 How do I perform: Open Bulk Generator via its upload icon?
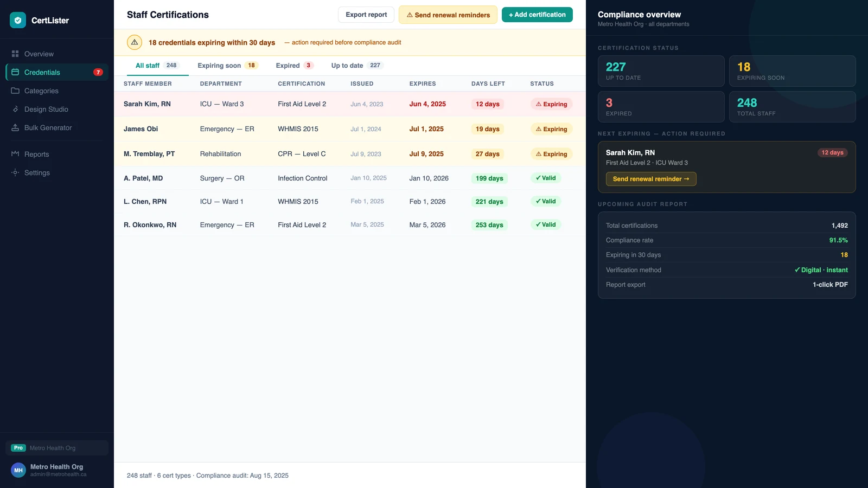coord(15,127)
